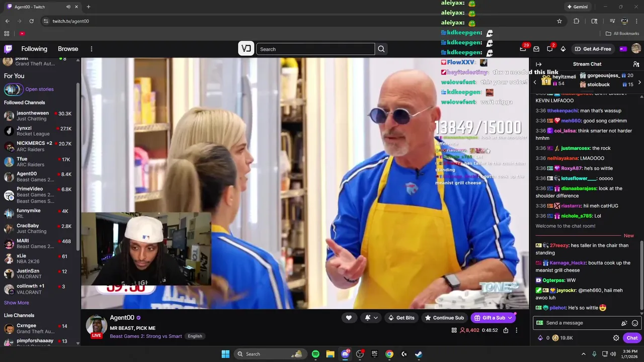Viewport: 644px width, 362px height.
Task: Open Whispers with 2 badge
Action: [550, 49]
